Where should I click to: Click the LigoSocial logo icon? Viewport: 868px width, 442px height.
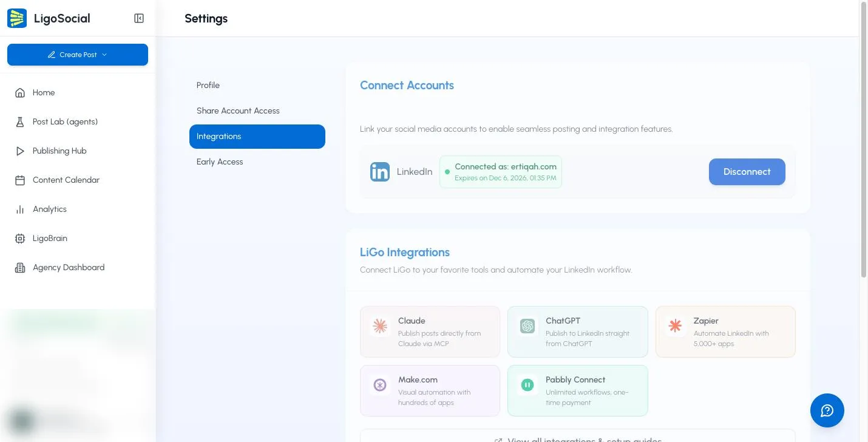(17, 18)
